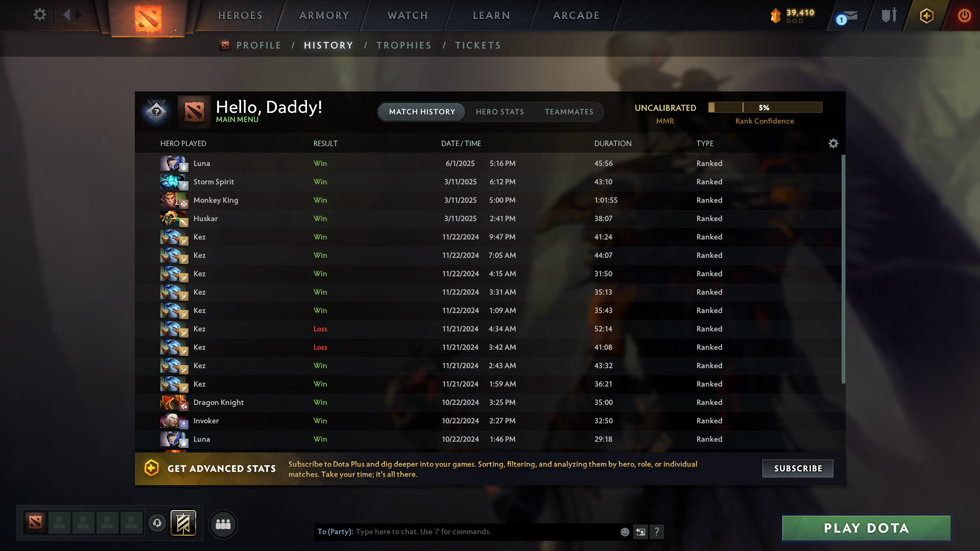This screenshot has height=551, width=980.
Task: Go to the Trophies profile section
Action: click(x=404, y=45)
